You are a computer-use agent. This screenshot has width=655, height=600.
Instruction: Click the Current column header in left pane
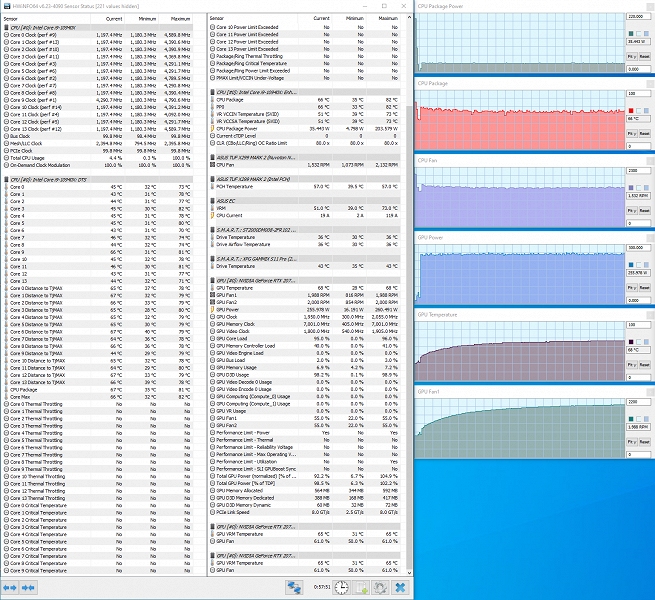tap(107, 19)
